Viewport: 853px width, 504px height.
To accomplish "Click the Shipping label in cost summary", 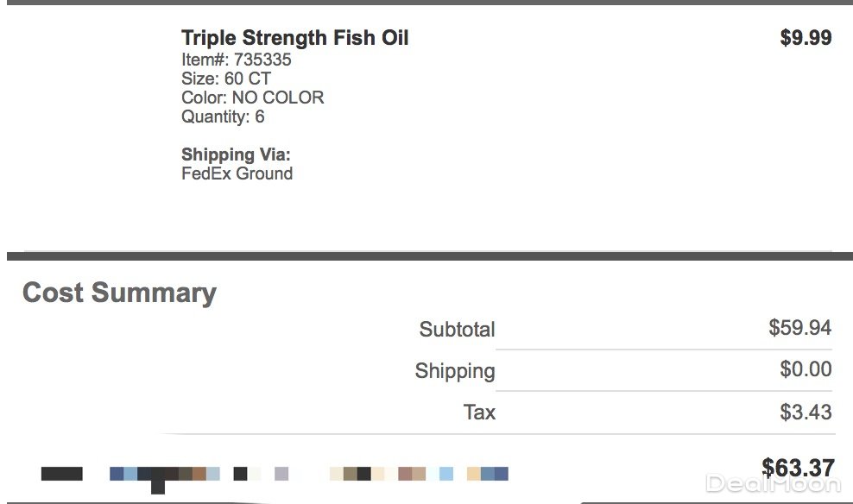I will (454, 371).
